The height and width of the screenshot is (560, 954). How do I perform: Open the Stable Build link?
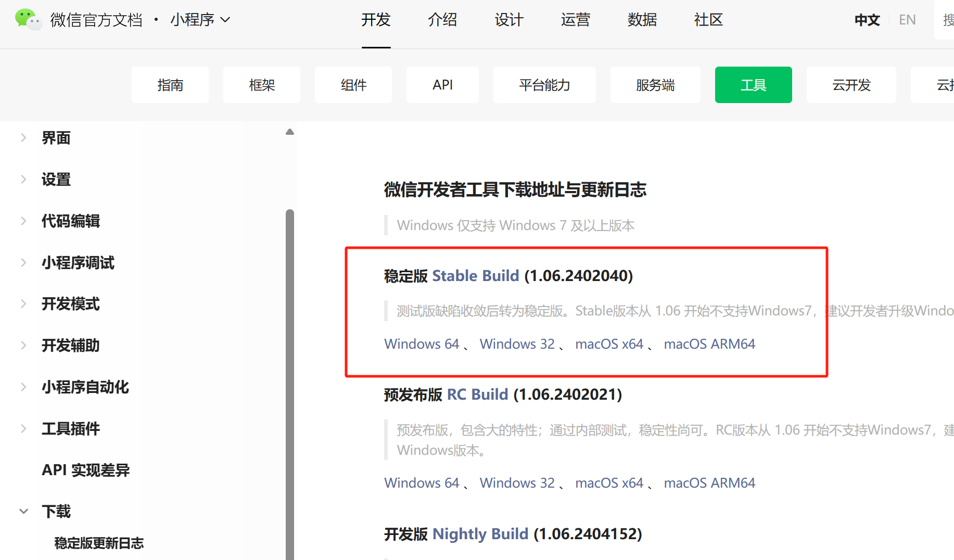click(x=476, y=275)
